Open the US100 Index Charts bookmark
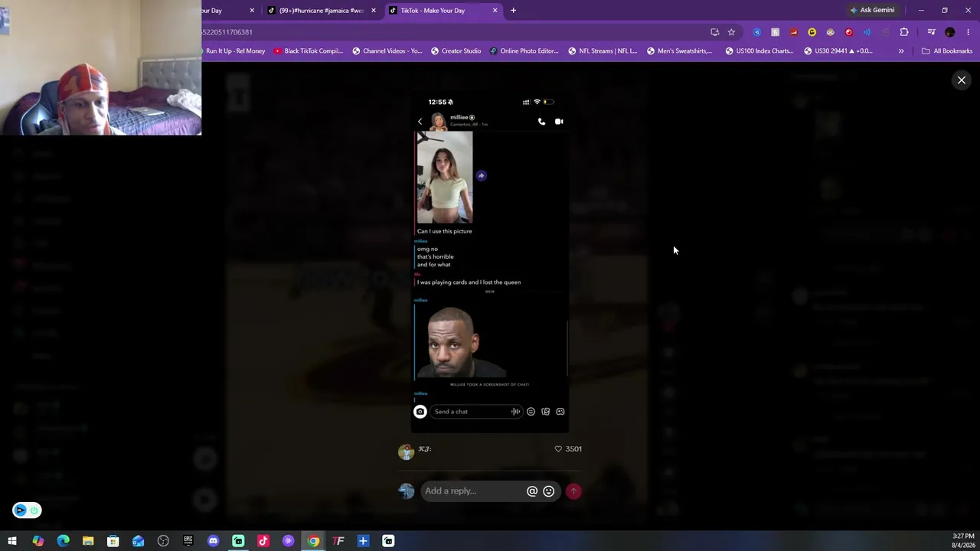980x551 pixels. point(759,51)
